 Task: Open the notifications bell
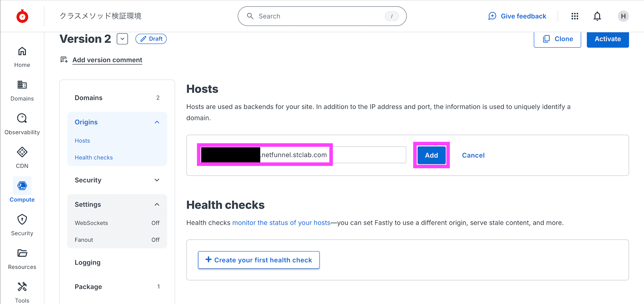click(x=597, y=16)
